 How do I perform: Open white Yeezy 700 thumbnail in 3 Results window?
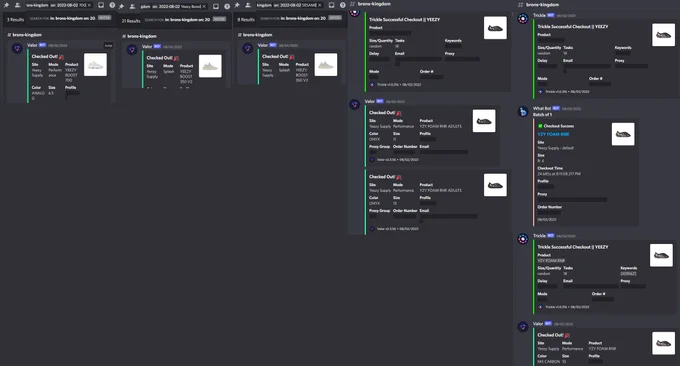[x=95, y=65]
